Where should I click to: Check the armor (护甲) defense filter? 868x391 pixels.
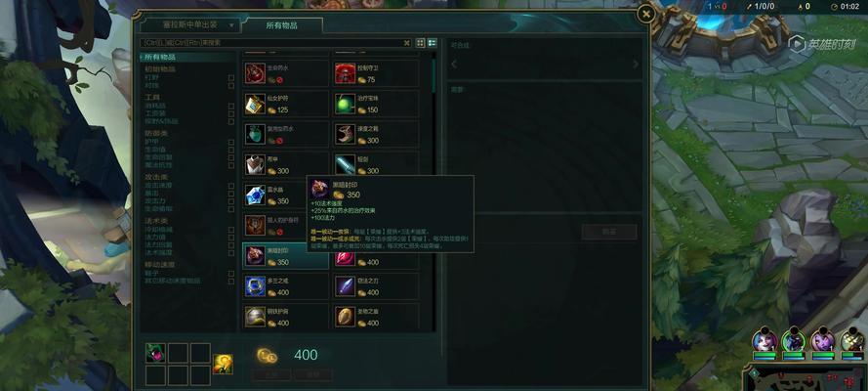pyautogui.click(x=231, y=143)
